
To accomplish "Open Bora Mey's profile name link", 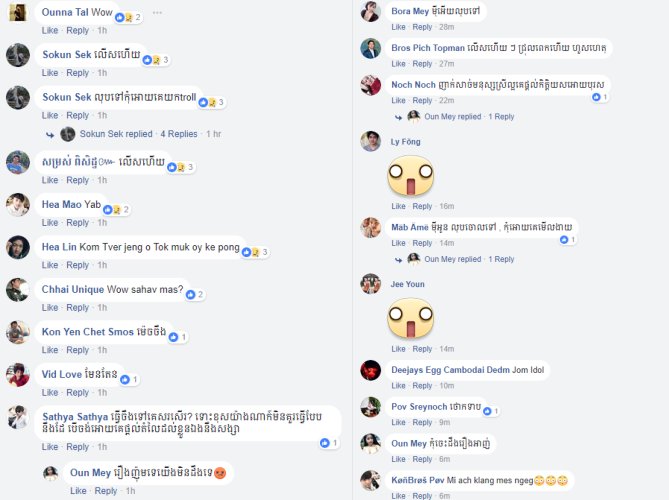I will 410,12.
